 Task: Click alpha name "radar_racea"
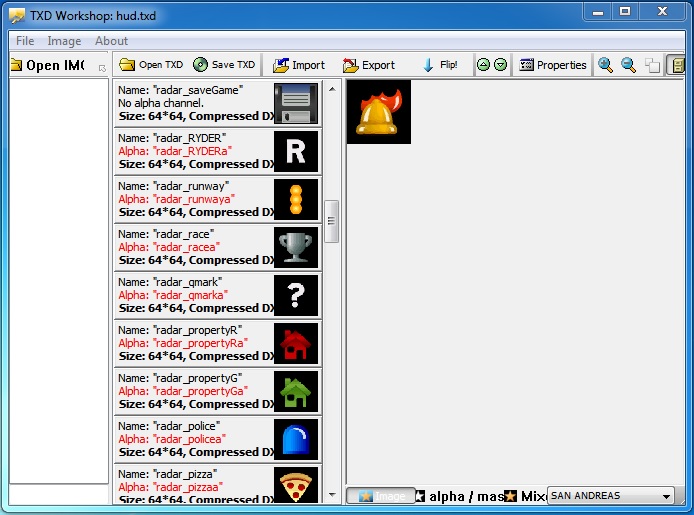186,247
